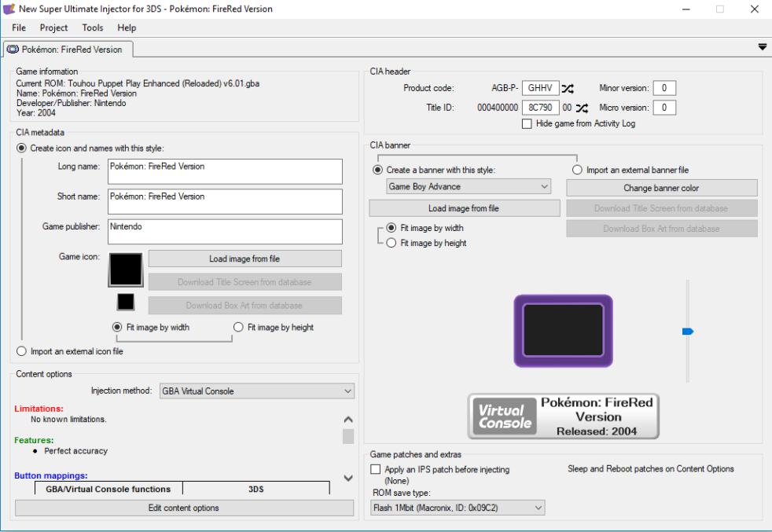
Task: Click the small game icon preview
Action: (x=126, y=302)
